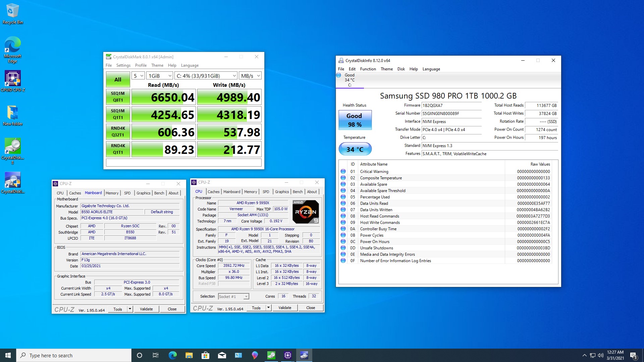Open File menu in CrystalDiskMark
The width and height of the screenshot is (644, 362).
point(109,65)
